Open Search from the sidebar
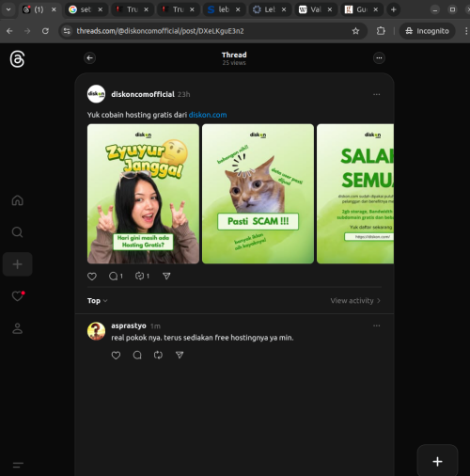 coord(17,232)
